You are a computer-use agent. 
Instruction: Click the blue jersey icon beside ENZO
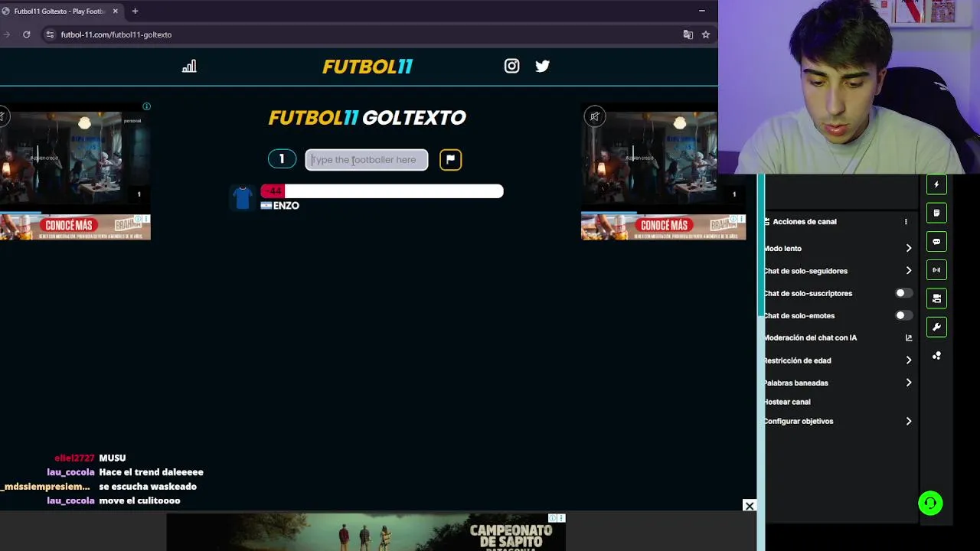pos(243,197)
